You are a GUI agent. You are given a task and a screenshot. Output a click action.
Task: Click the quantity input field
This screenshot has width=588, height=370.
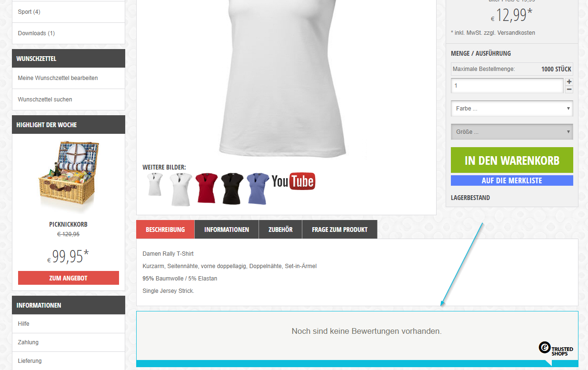tap(507, 86)
